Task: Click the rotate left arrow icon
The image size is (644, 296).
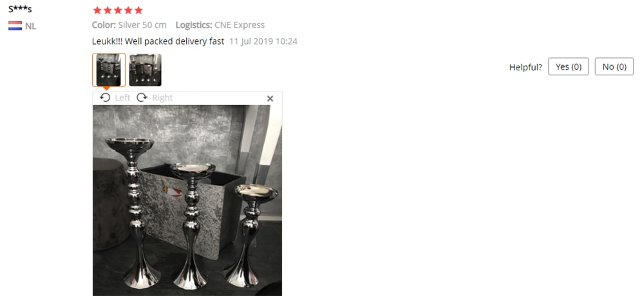Action: 106,98
